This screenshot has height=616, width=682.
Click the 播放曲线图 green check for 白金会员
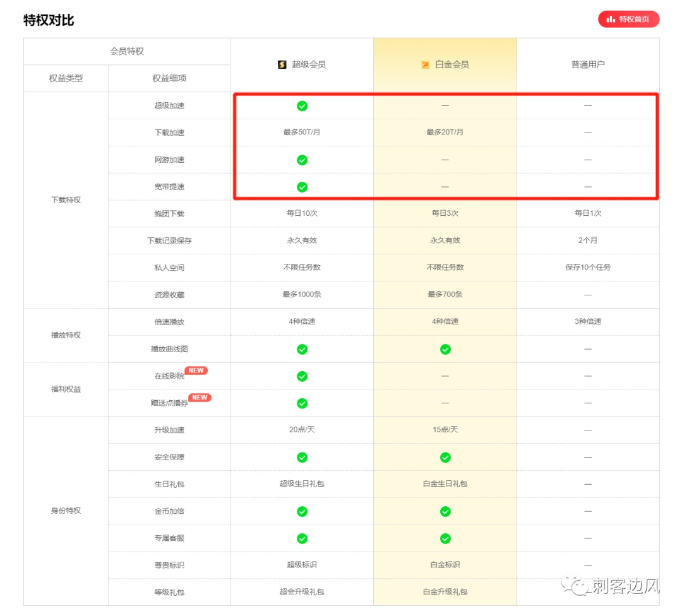pos(445,349)
